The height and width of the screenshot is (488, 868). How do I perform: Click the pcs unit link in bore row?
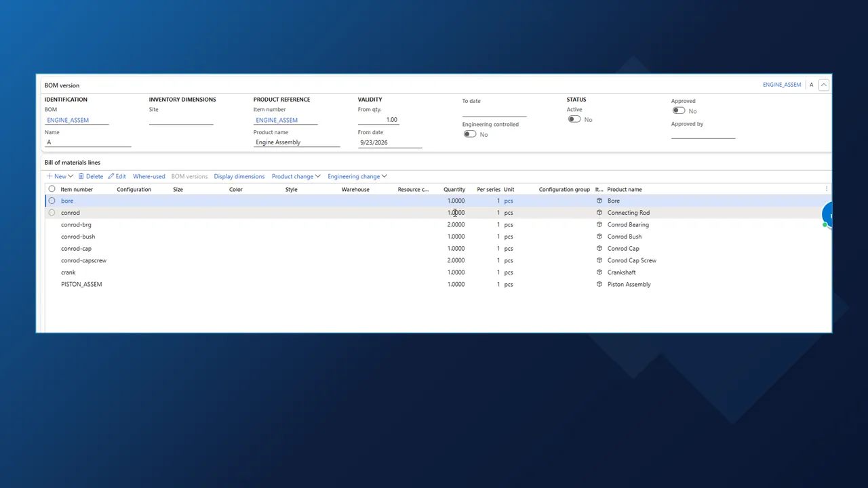tap(509, 201)
